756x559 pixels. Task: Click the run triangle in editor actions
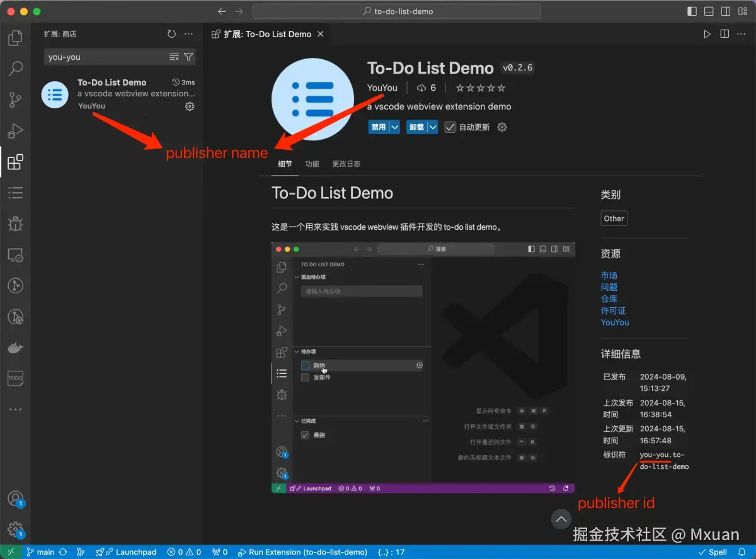coord(707,34)
